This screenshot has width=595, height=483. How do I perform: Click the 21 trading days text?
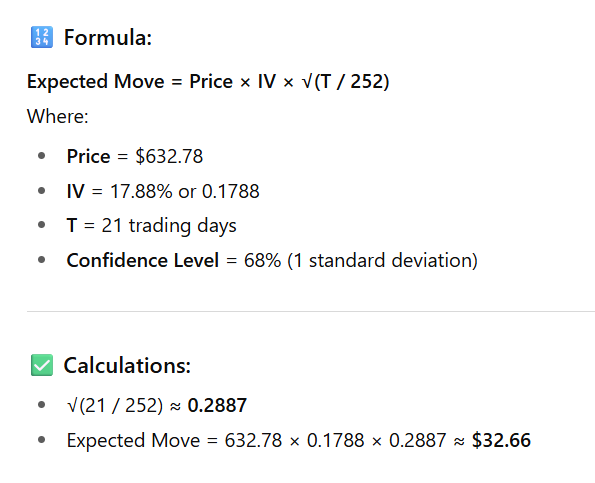tap(169, 226)
